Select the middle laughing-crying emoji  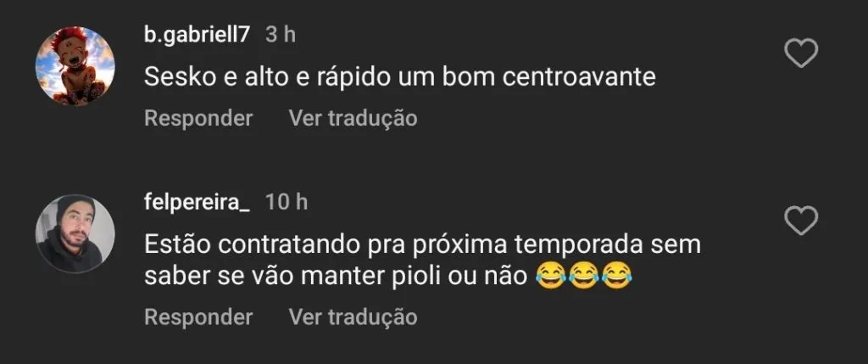click(584, 277)
